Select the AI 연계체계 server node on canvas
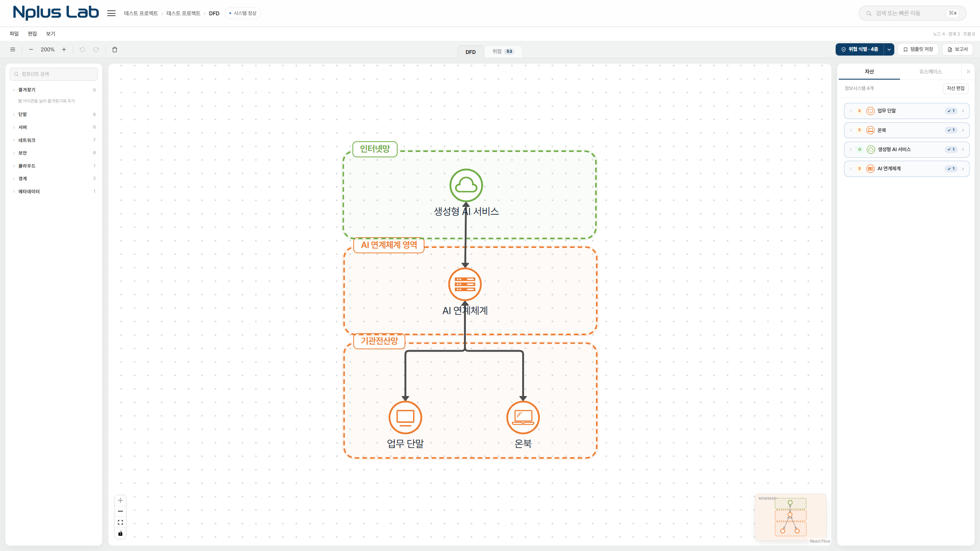 click(x=465, y=284)
